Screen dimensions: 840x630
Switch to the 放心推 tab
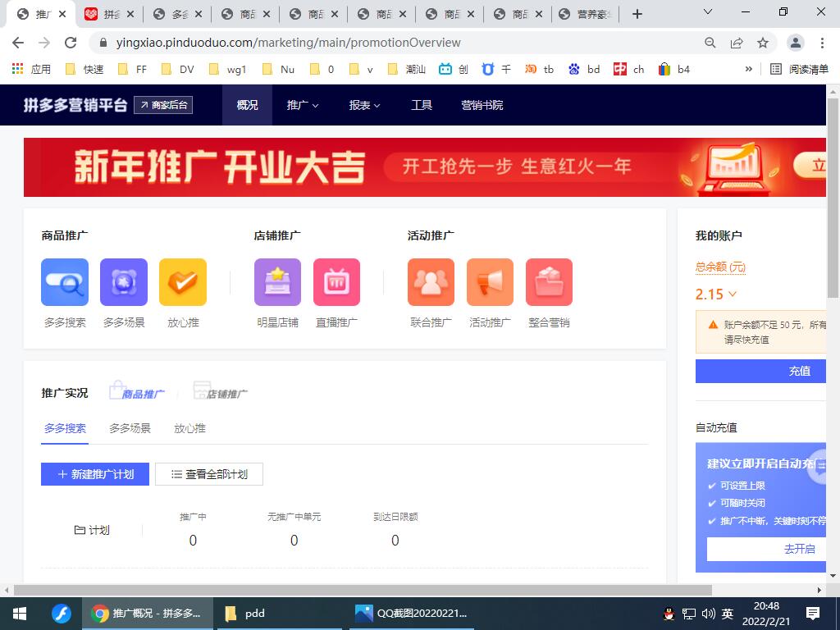click(x=189, y=428)
